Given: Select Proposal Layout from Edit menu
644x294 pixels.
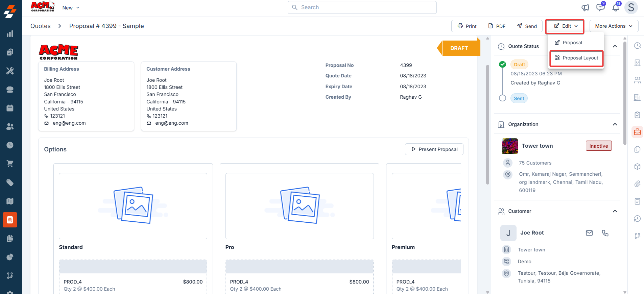Looking at the screenshot, I should [576, 58].
